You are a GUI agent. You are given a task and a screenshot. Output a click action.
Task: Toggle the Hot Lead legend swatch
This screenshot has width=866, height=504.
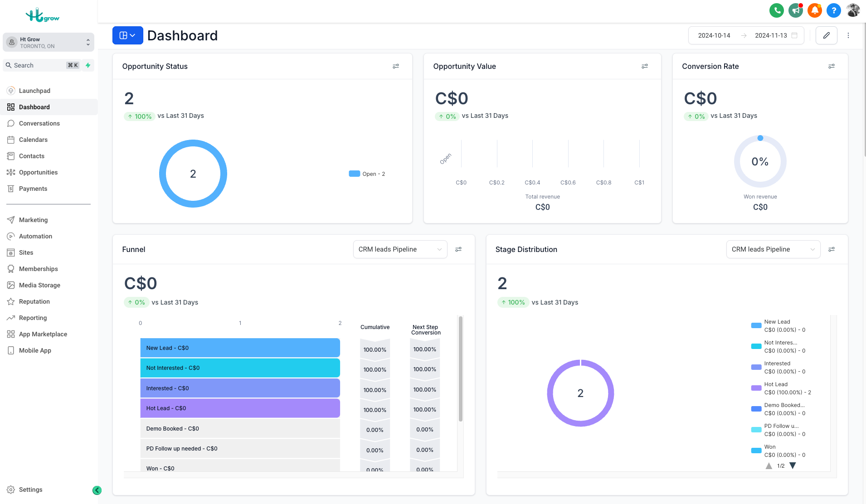tap(756, 388)
